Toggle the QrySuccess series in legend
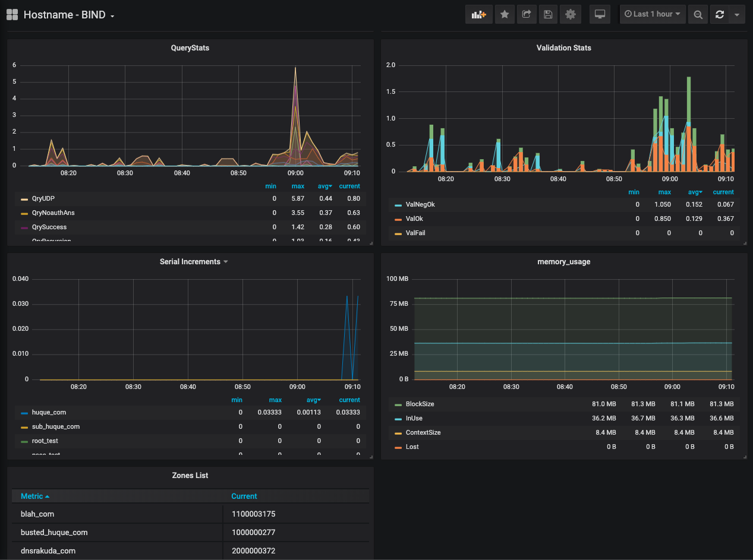The image size is (753, 560). coord(49,227)
